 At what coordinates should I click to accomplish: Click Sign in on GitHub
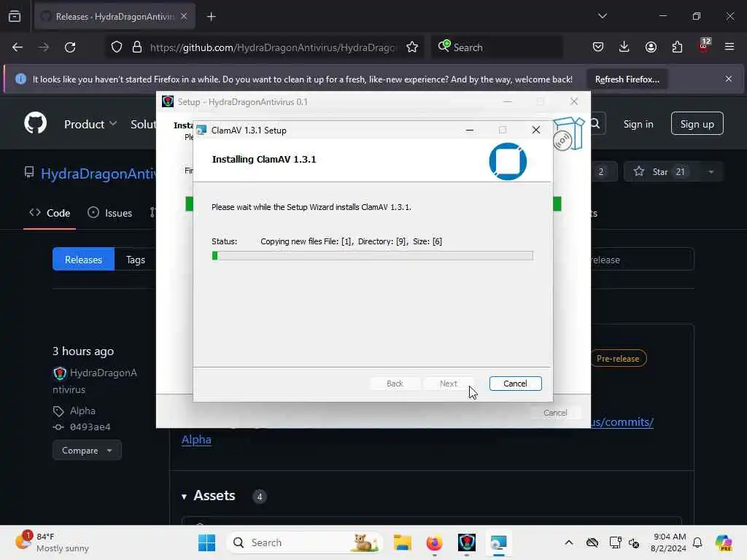click(638, 124)
